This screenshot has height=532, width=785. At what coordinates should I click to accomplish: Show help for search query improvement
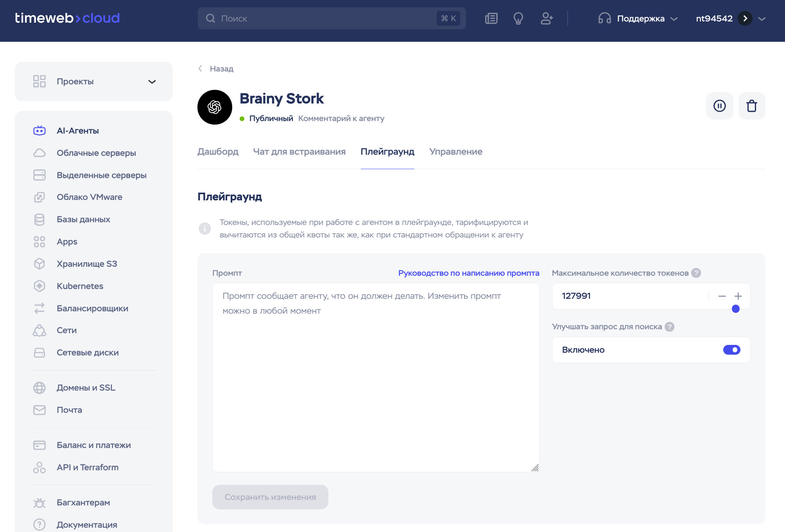click(669, 327)
